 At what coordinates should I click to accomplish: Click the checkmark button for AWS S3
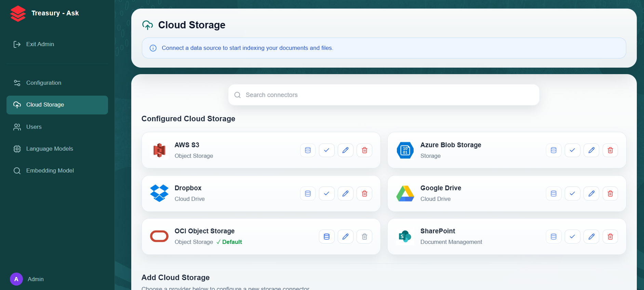click(326, 150)
